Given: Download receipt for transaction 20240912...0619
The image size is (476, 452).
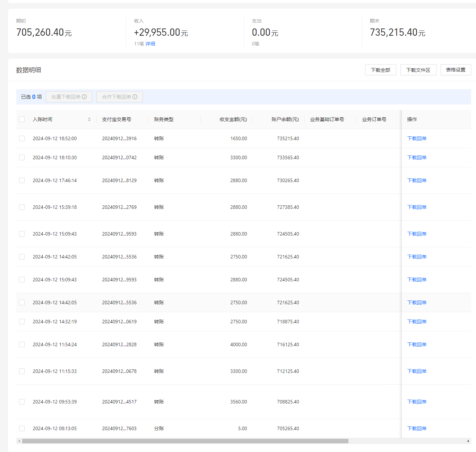Looking at the screenshot, I should pos(417,322).
